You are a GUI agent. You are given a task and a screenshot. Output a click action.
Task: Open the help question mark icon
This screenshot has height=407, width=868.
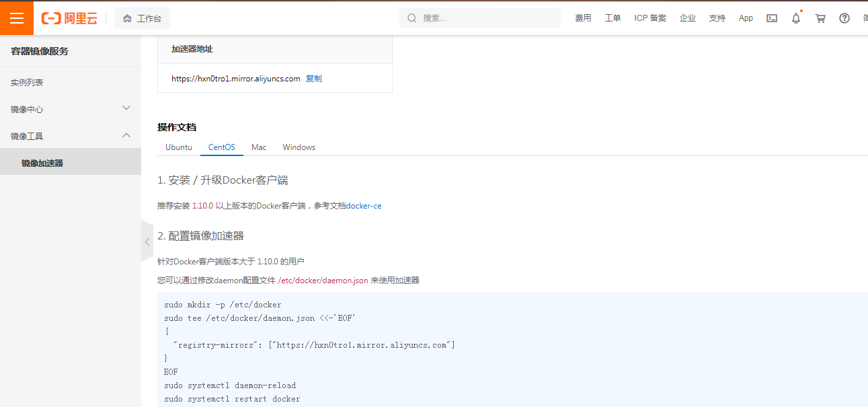pyautogui.click(x=844, y=18)
